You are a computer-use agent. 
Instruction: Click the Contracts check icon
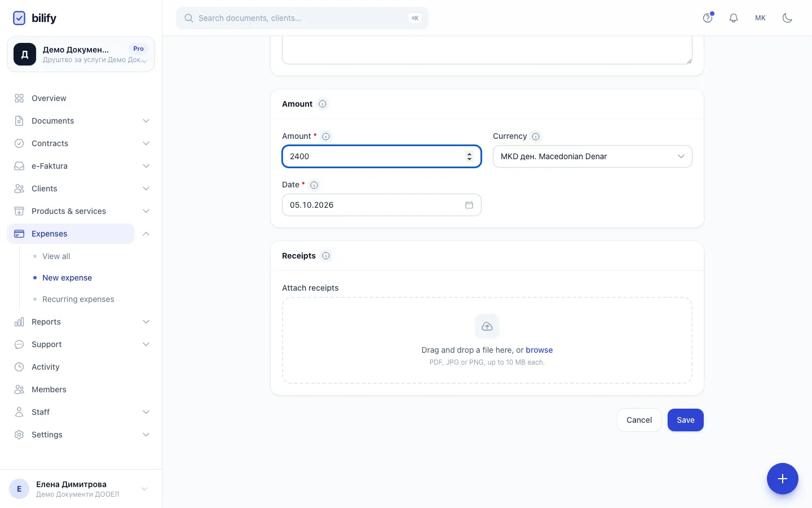pyautogui.click(x=19, y=143)
